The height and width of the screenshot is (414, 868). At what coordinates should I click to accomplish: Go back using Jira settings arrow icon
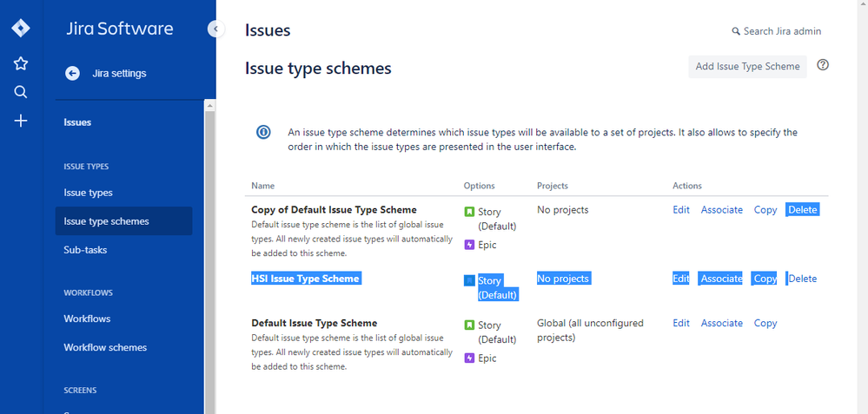click(x=72, y=73)
